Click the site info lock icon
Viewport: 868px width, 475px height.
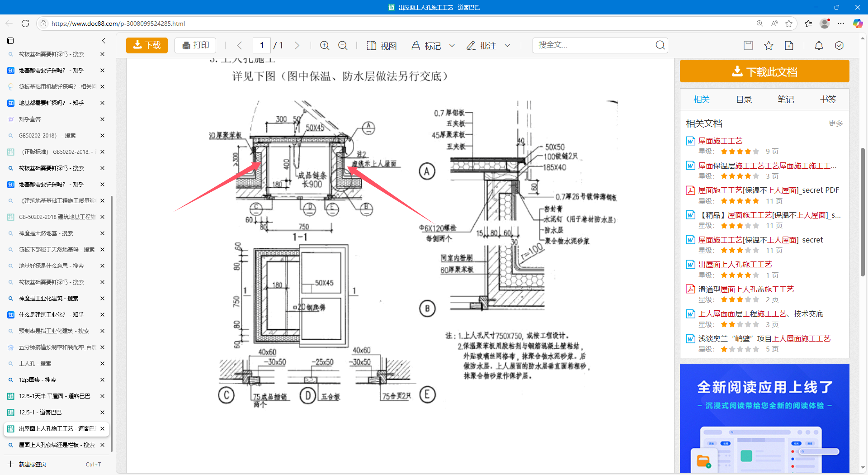pyautogui.click(x=43, y=24)
